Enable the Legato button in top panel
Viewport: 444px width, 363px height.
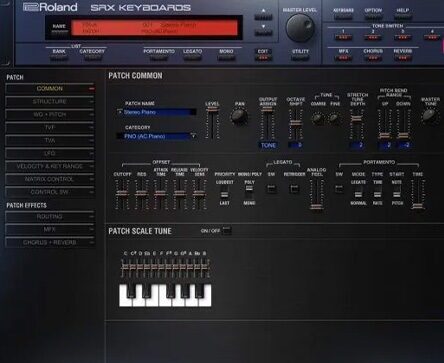(192, 58)
